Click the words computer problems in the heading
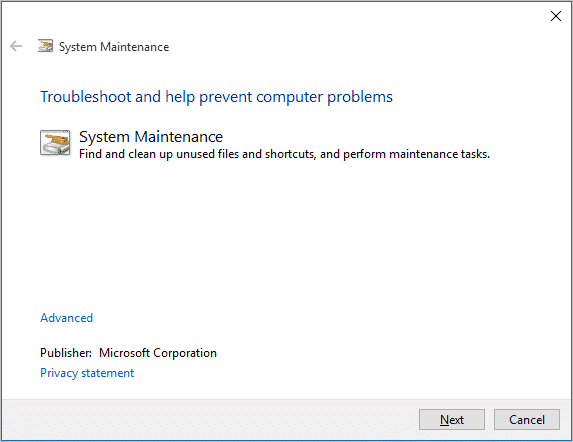Screen dimensions: 573x442 (x=325, y=98)
